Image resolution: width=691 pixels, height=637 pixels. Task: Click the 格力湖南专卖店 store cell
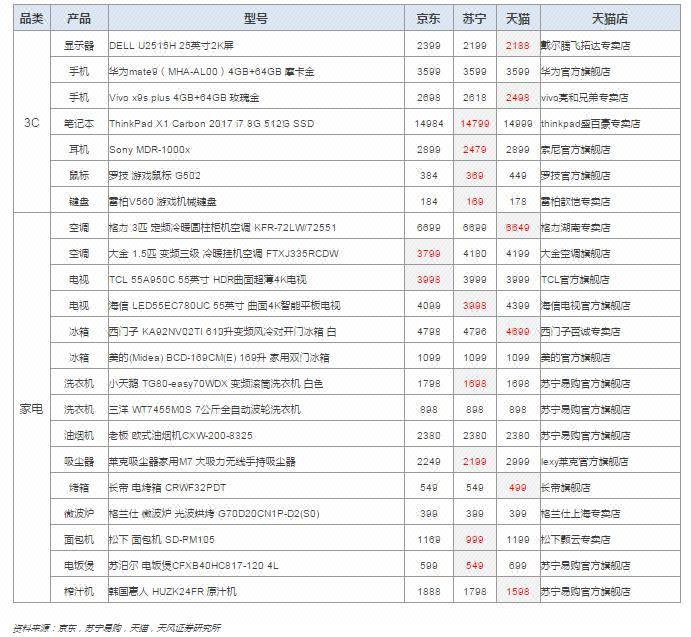pos(610,227)
